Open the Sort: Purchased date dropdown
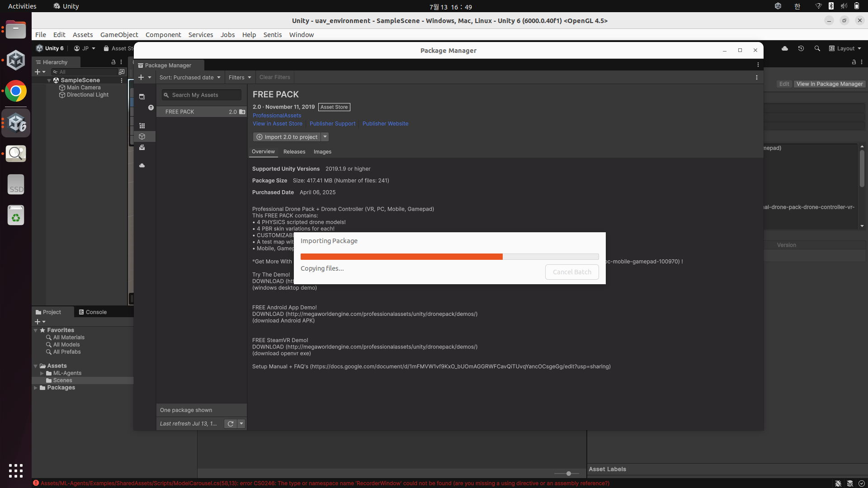 (190, 77)
